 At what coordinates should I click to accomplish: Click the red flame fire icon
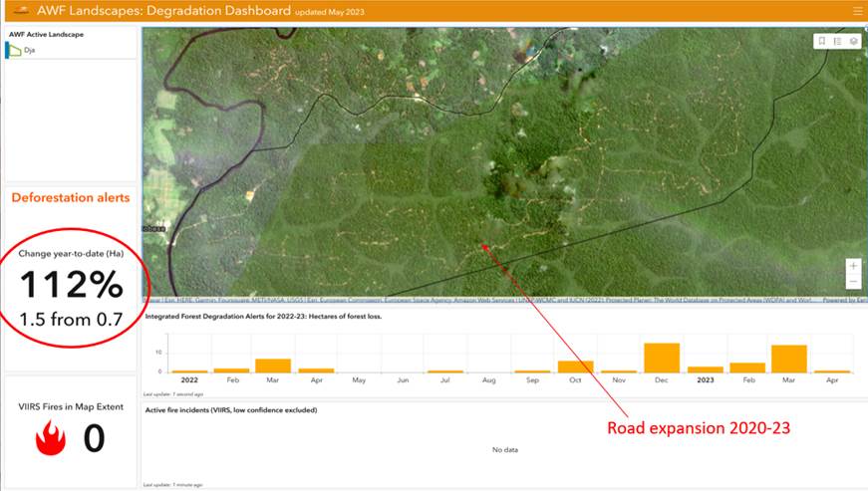coord(51,438)
